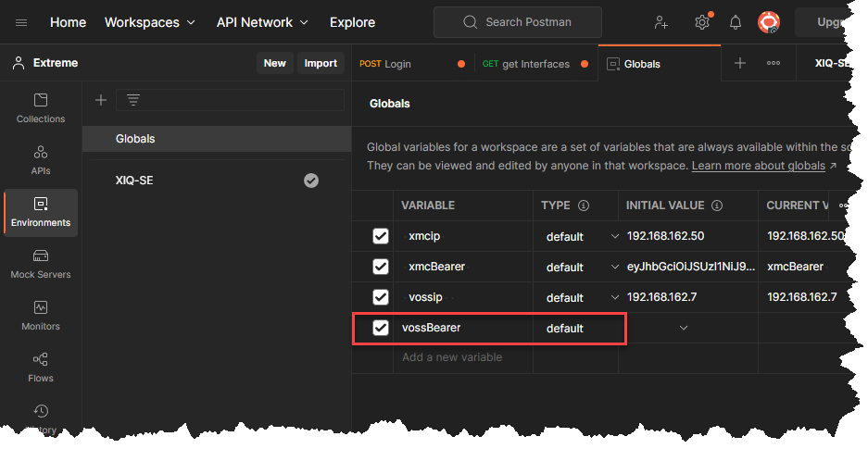Viewport: 868px width, 449px height.
Task: Click the search magnifier icon
Action: [x=470, y=22]
